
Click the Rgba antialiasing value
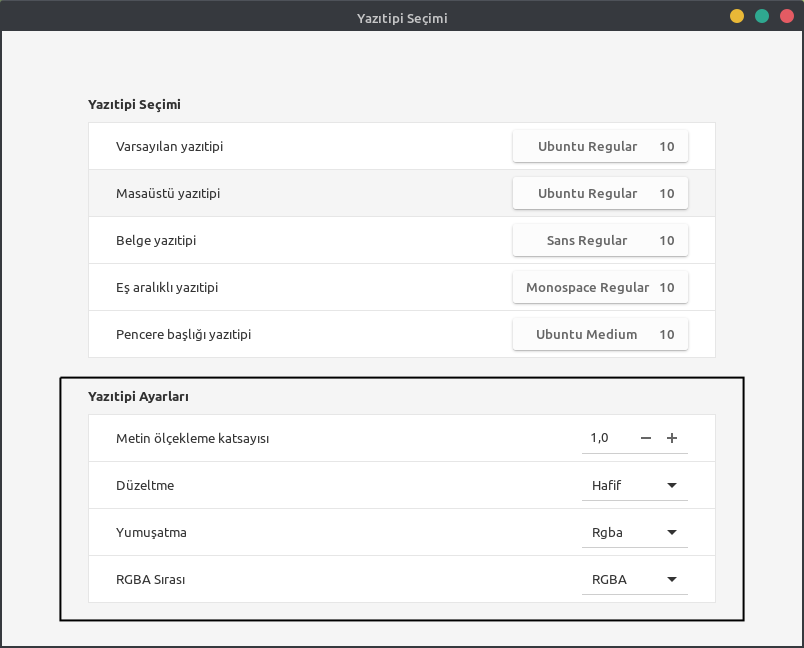pos(607,532)
